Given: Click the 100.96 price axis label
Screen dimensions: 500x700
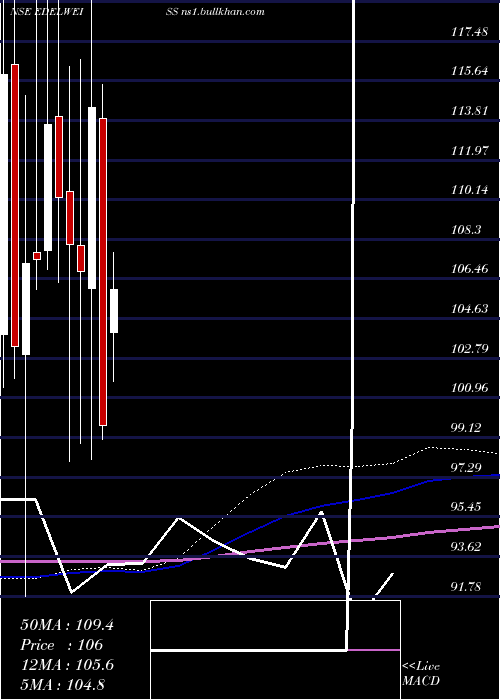Looking at the screenshot, I should (469, 388).
